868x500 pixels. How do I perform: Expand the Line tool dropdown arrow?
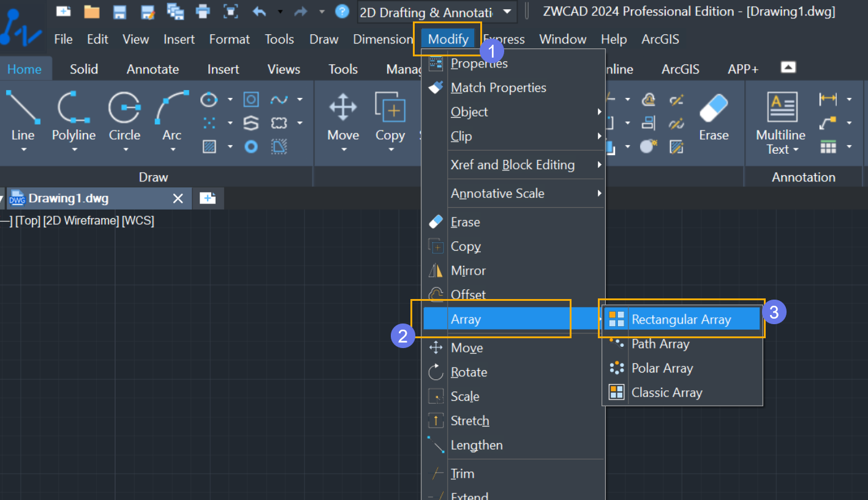[23, 150]
